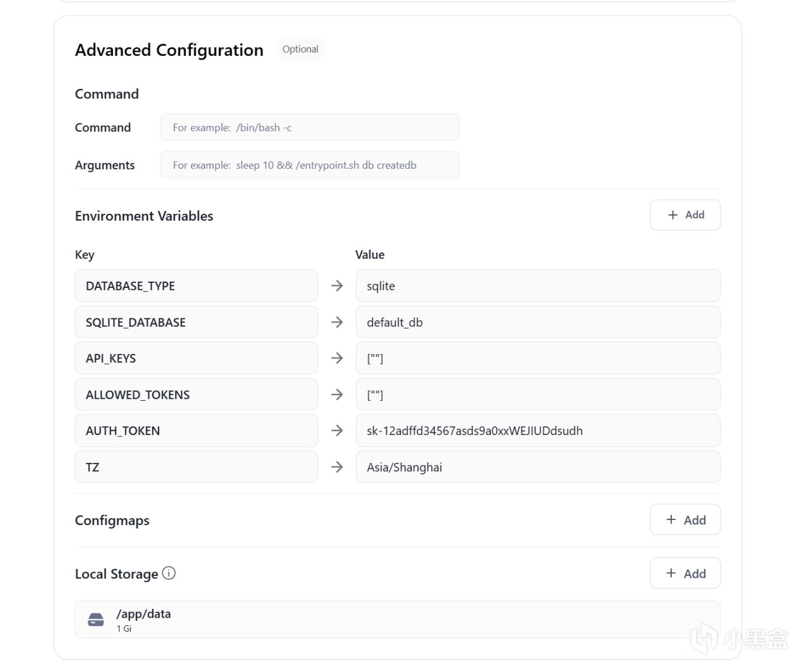The image size is (812, 671).
Task: Add a Local Storage volume
Action: pos(685,573)
